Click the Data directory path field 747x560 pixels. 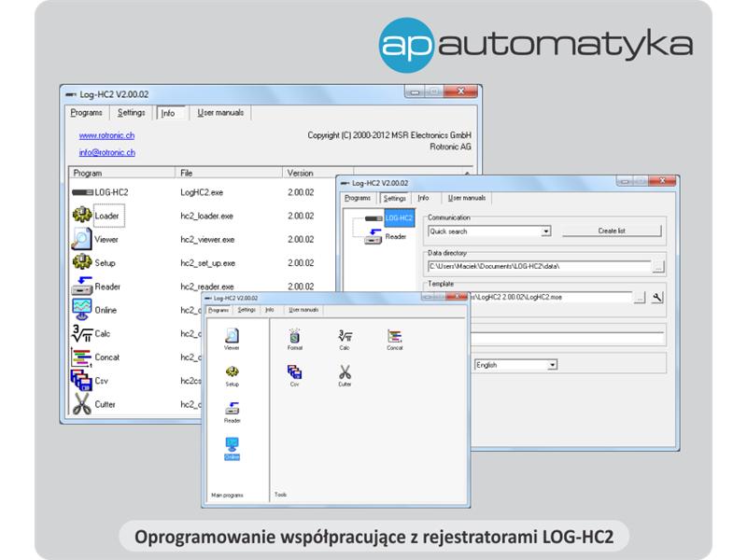[540, 267]
